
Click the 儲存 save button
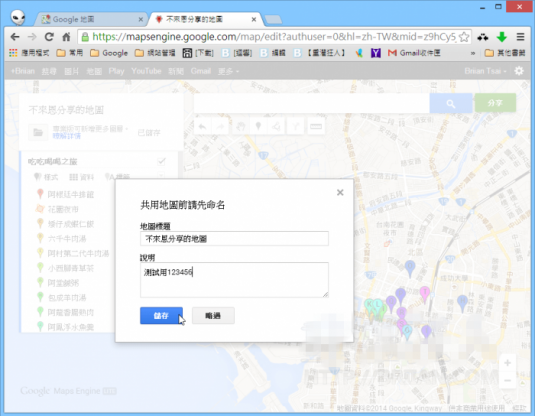coord(161,315)
